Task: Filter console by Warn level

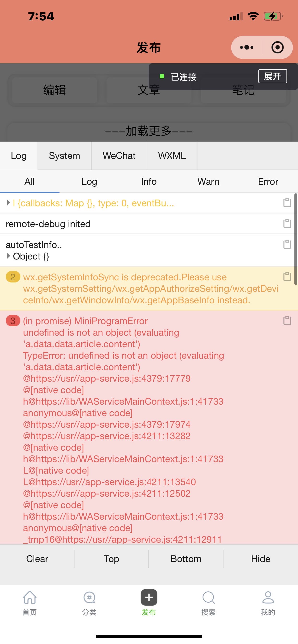Action: point(208,182)
